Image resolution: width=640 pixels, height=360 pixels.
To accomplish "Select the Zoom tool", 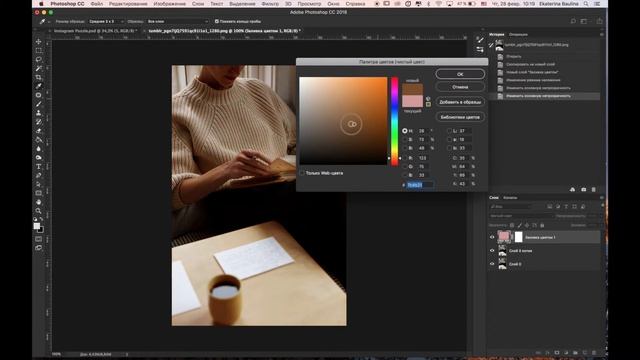I will pyautogui.click(x=38, y=211).
